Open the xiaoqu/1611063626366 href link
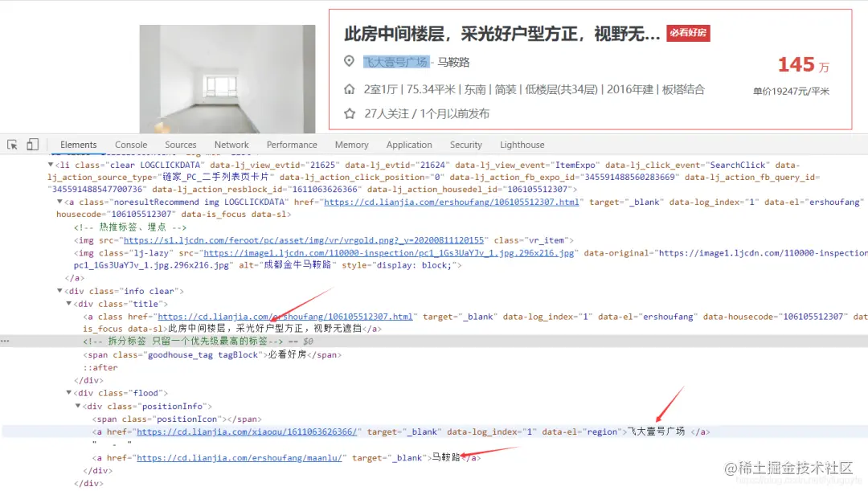The height and width of the screenshot is (491, 868). pyautogui.click(x=247, y=432)
